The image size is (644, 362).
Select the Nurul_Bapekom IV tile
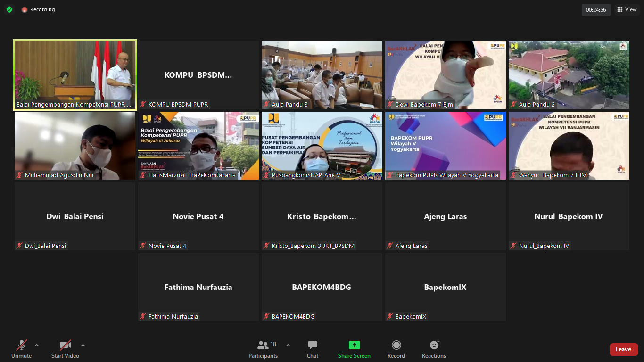click(x=569, y=216)
